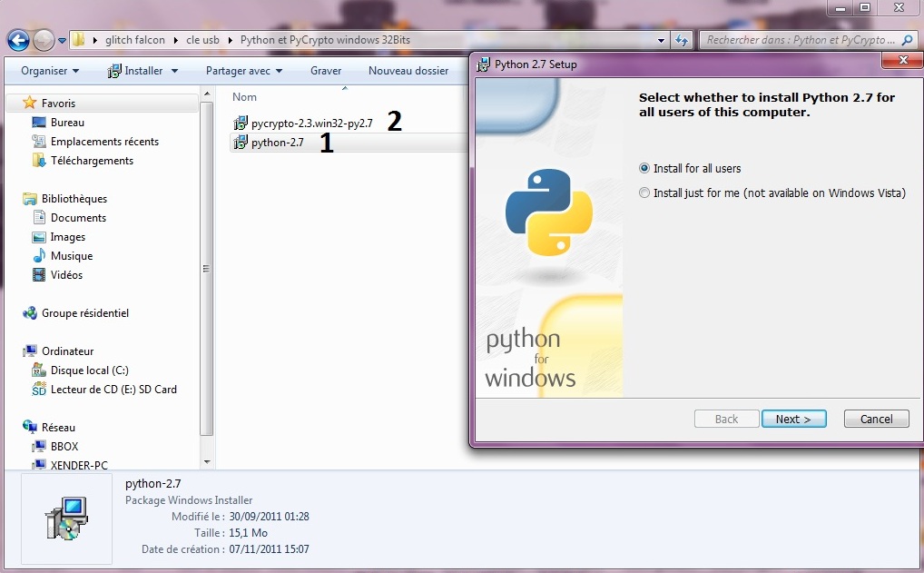This screenshot has width=924, height=573.
Task: Click the pycrypto installer package icon
Action: [241, 123]
